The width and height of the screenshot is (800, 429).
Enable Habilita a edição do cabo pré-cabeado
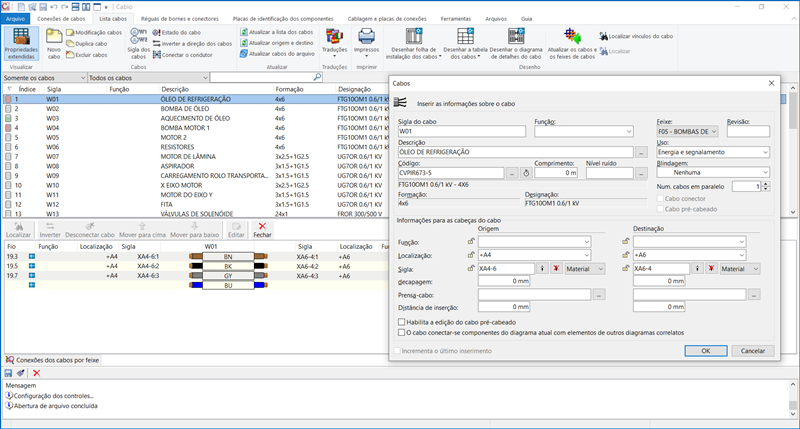point(402,323)
